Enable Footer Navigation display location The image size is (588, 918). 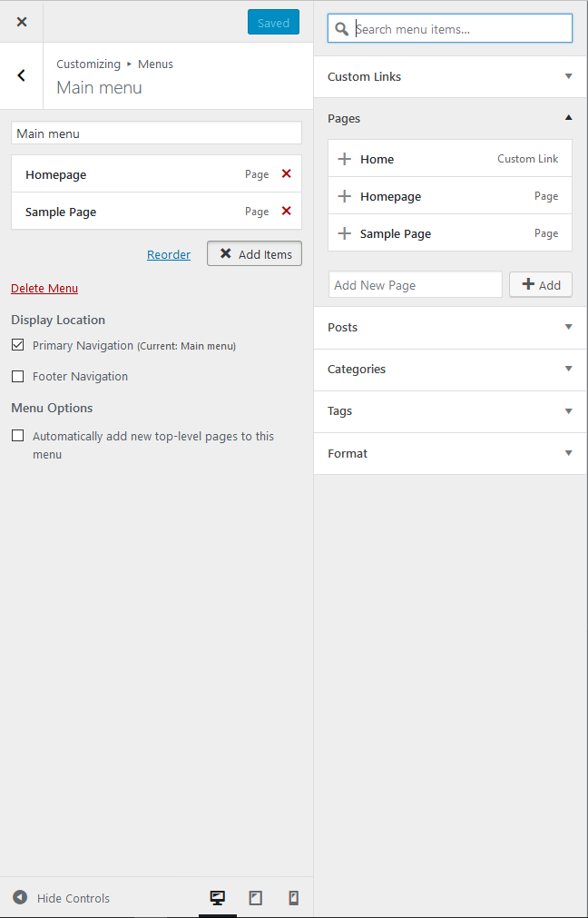pos(17,377)
